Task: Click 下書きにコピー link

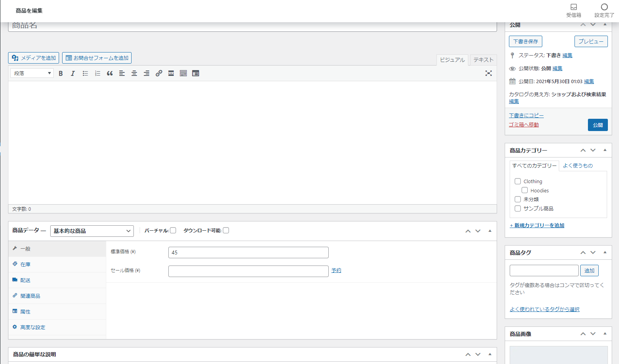Action: 526,115
